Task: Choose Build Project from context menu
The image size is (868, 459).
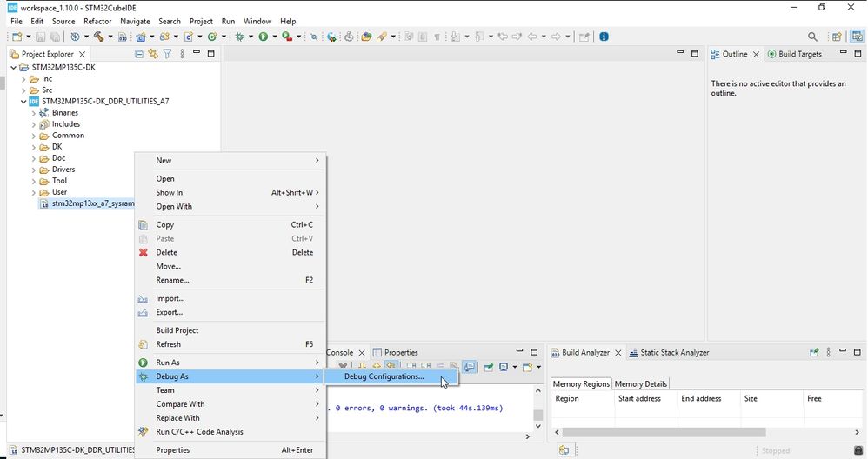Action: [177, 330]
